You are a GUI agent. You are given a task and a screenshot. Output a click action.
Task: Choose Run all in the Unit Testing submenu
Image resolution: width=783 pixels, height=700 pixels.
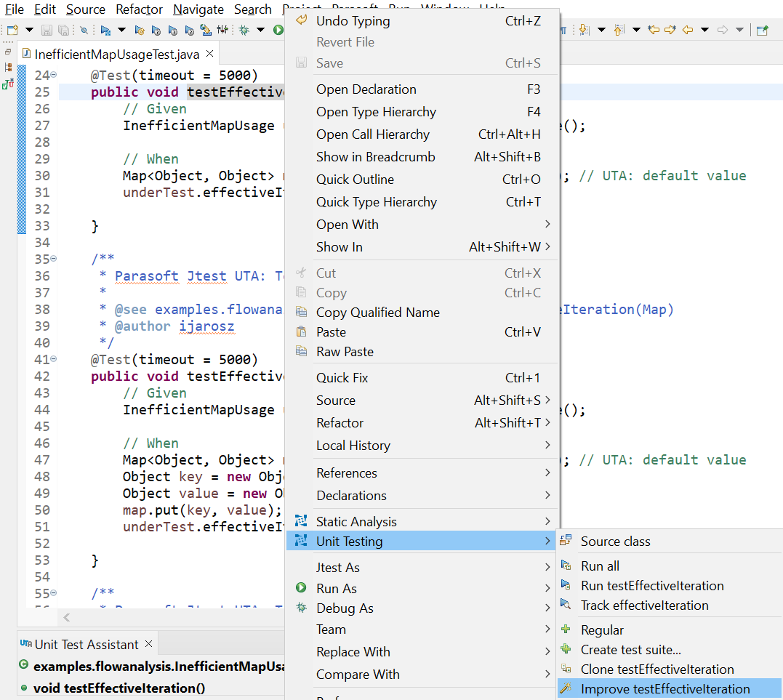coord(670,566)
